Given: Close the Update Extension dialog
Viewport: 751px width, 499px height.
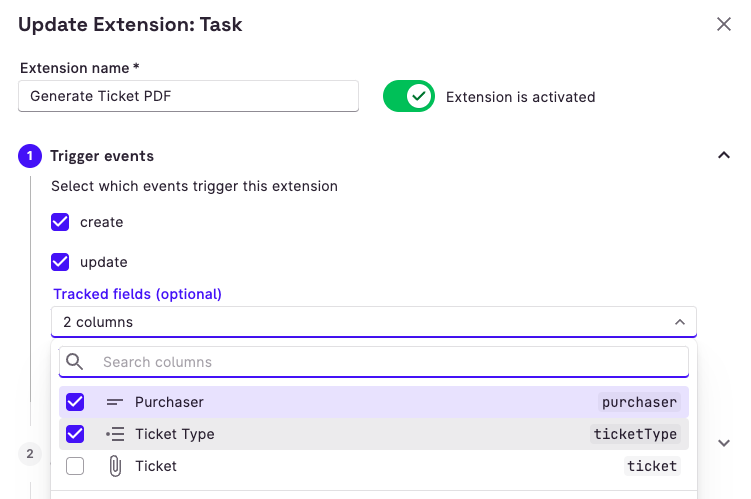Looking at the screenshot, I should (x=724, y=24).
